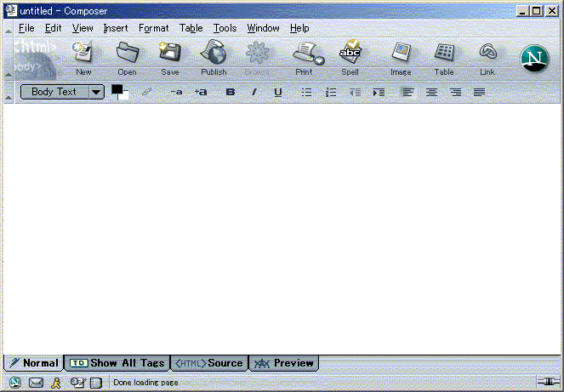Screen dimensions: 564x392
Task: Open the Table menu
Action: tap(191, 28)
